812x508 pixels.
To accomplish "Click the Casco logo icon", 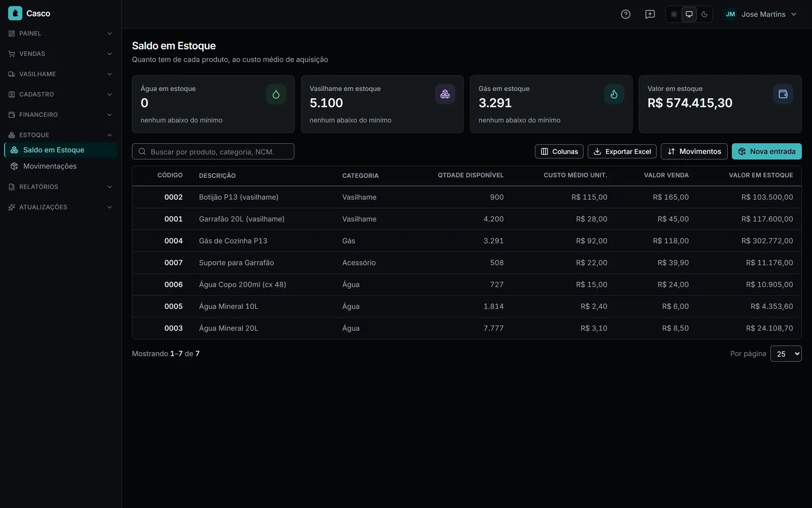I will pos(15,13).
